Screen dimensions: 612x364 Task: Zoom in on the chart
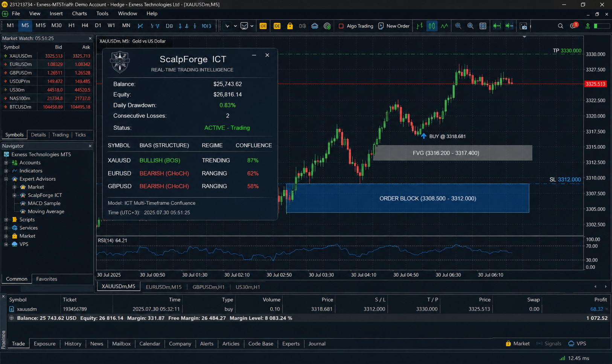tap(458, 26)
